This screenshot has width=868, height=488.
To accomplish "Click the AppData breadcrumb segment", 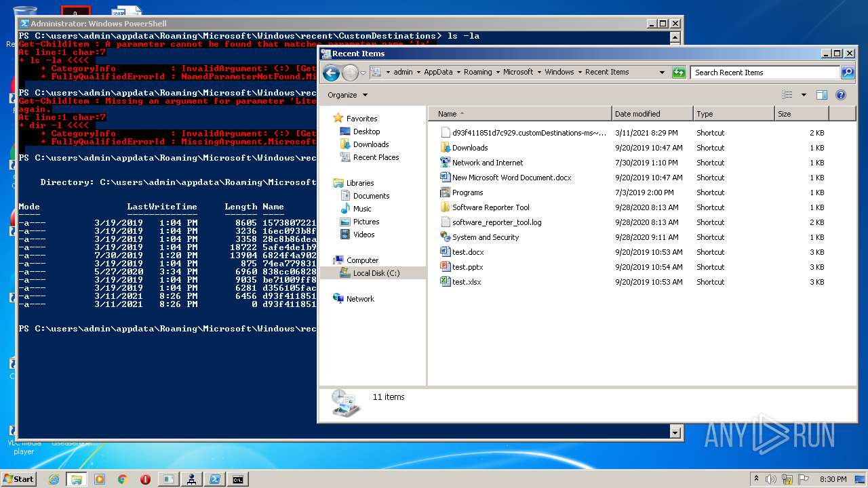I will pos(438,72).
